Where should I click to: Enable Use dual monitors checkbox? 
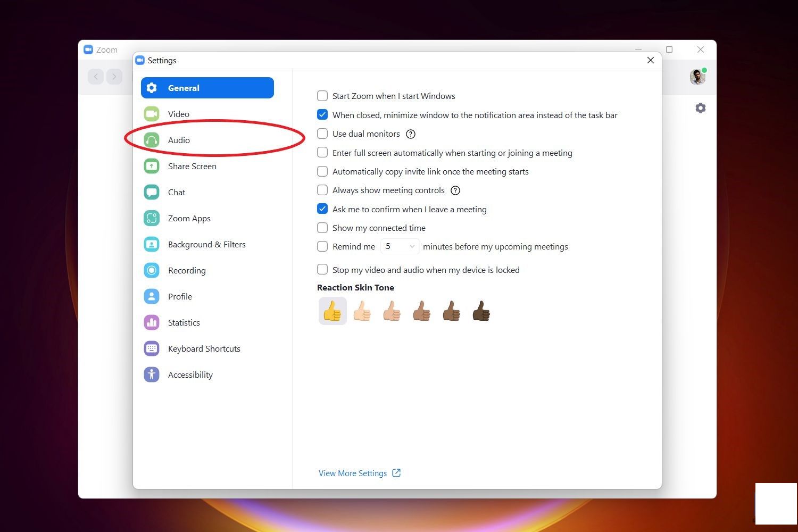pos(322,134)
